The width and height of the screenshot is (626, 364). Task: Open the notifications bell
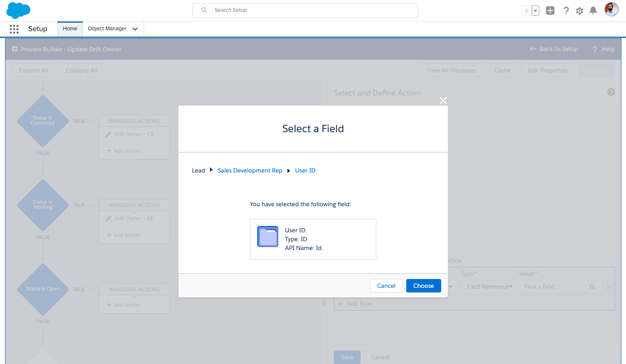pos(593,11)
